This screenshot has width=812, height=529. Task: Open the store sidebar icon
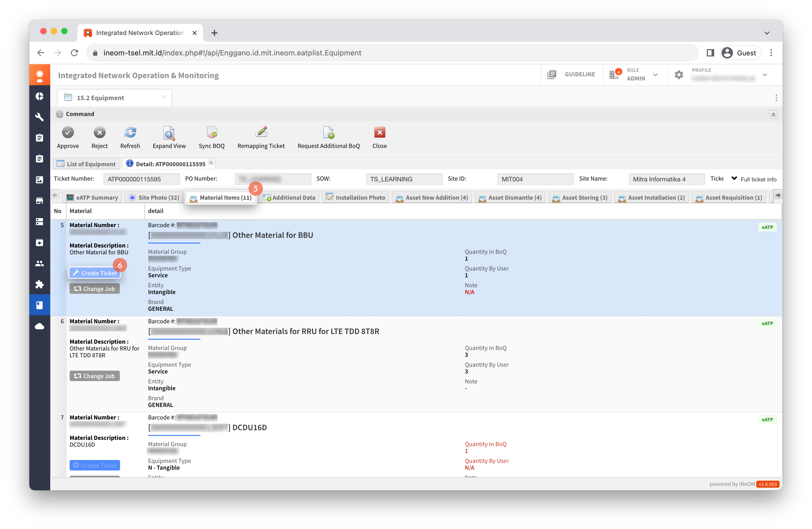[40, 200]
